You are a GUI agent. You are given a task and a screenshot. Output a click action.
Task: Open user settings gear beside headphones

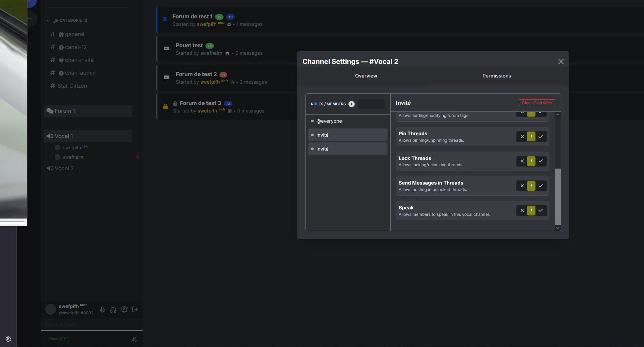tap(124, 309)
